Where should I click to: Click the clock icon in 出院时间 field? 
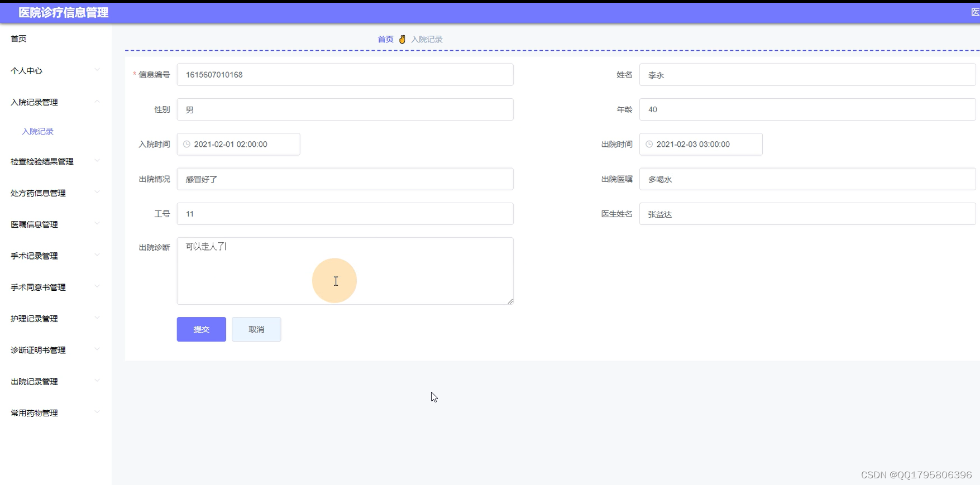click(x=649, y=144)
